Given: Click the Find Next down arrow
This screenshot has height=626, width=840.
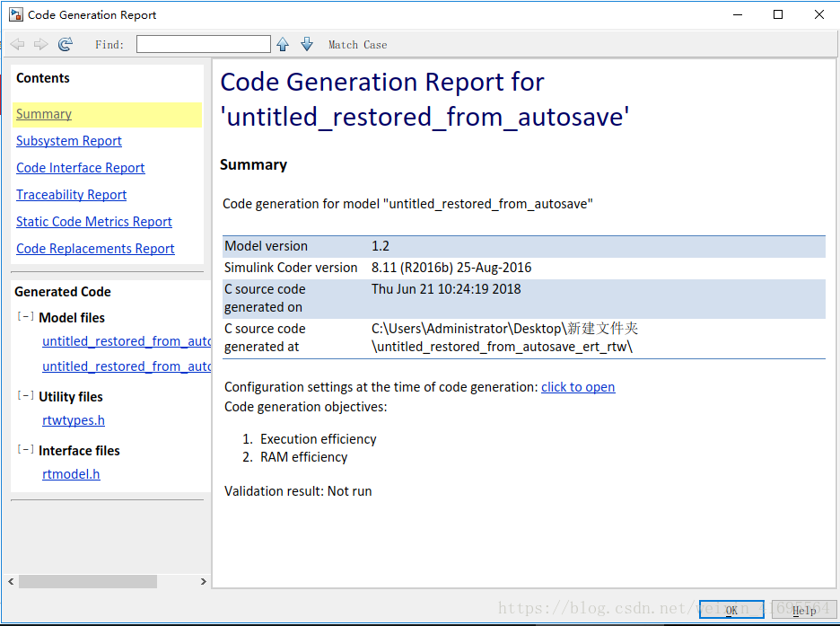Looking at the screenshot, I should pos(307,44).
